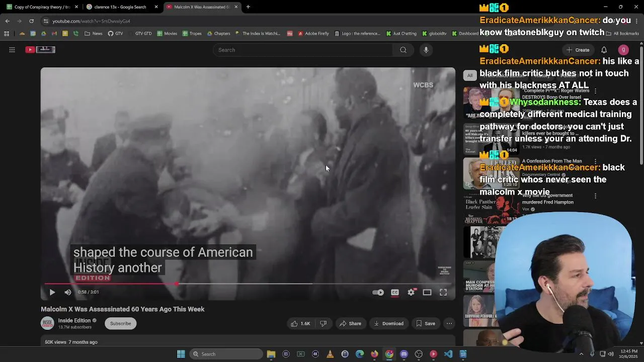Open File Explorer from taskbar
The image size is (644, 362).
click(x=271, y=354)
